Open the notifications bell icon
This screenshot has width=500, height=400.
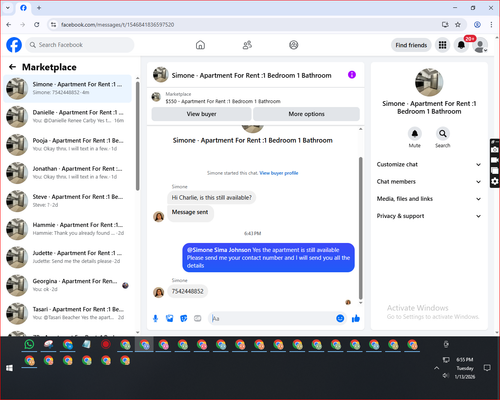(461, 45)
